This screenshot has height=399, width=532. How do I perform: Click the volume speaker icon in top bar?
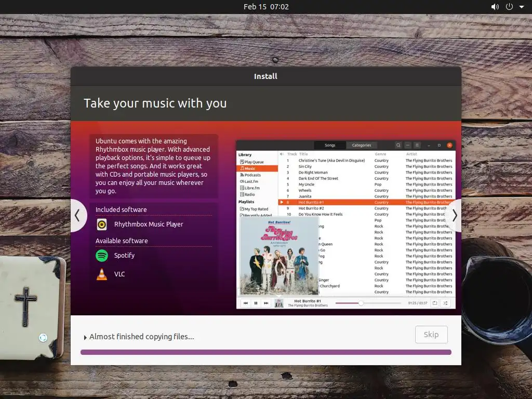pyautogui.click(x=495, y=7)
